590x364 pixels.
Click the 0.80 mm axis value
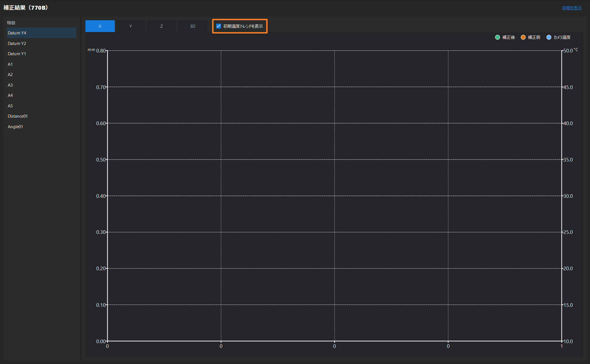tap(101, 50)
